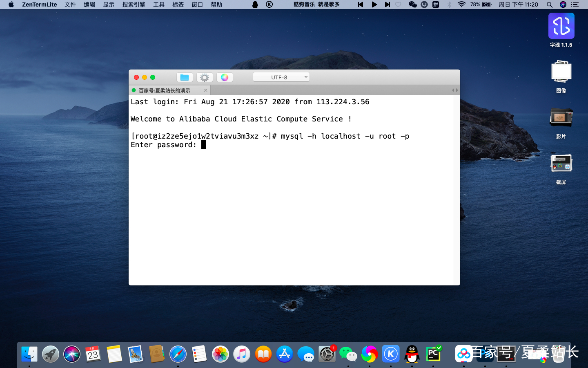This screenshot has width=588, height=368.
Task: Open Music from the Dock
Action: pyautogui.click(x=242, y=354)
